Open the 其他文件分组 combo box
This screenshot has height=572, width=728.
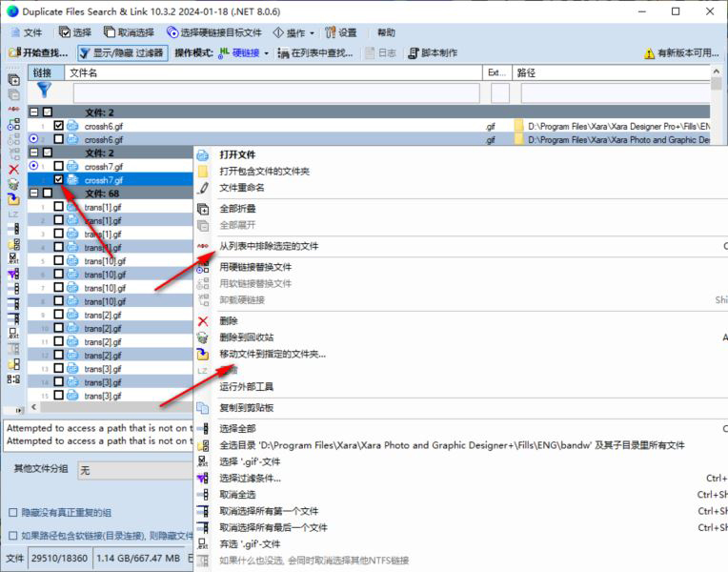135,470
